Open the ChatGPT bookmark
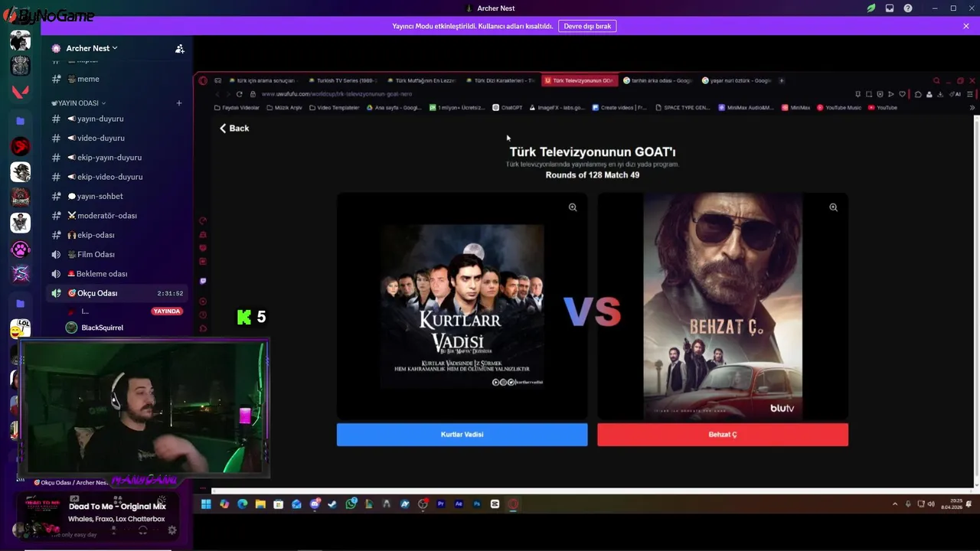 (508, 108)
